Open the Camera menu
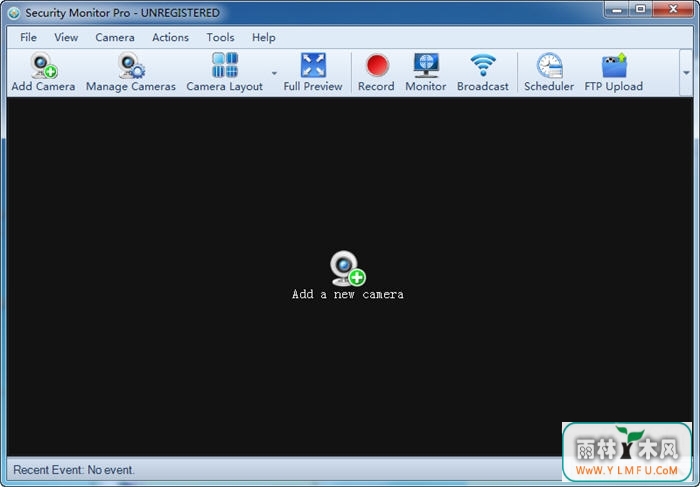 115,37
